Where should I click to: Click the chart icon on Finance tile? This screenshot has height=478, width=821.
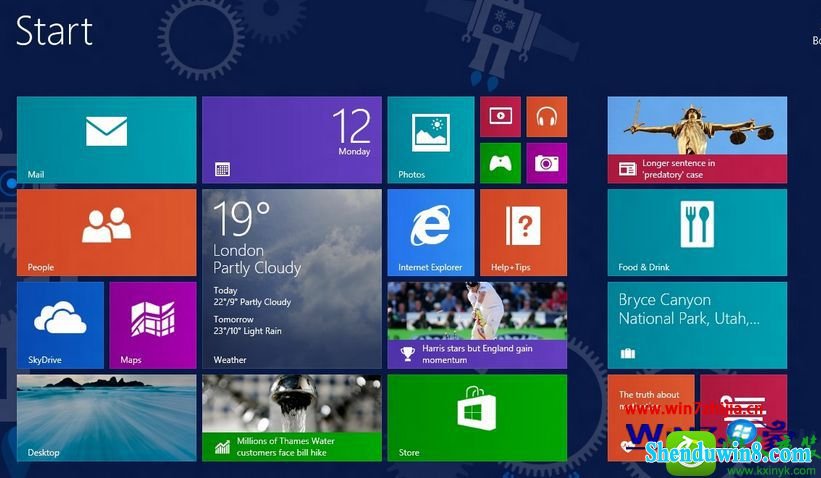pos(222,447)
